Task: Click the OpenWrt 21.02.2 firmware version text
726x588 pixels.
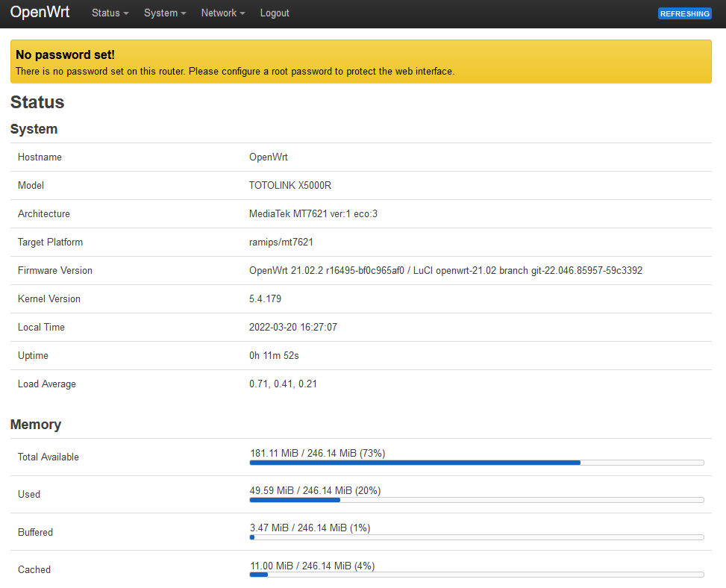Action: coord(446,270)
